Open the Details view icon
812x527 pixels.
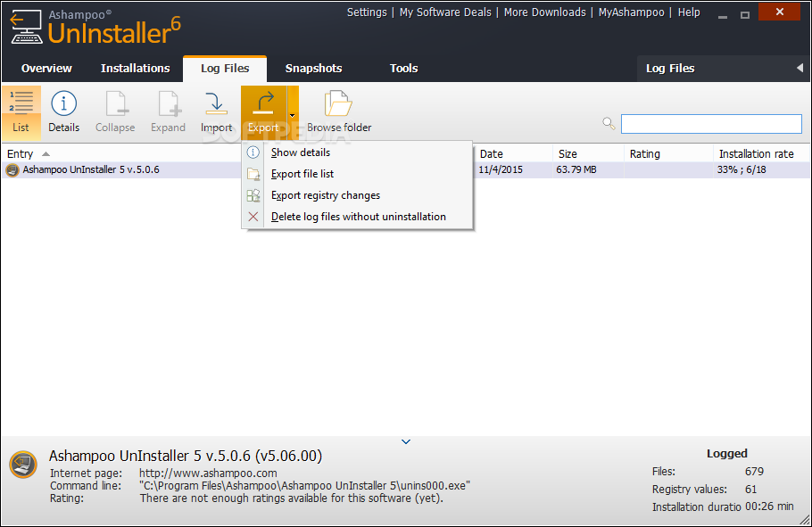point(63,103)
